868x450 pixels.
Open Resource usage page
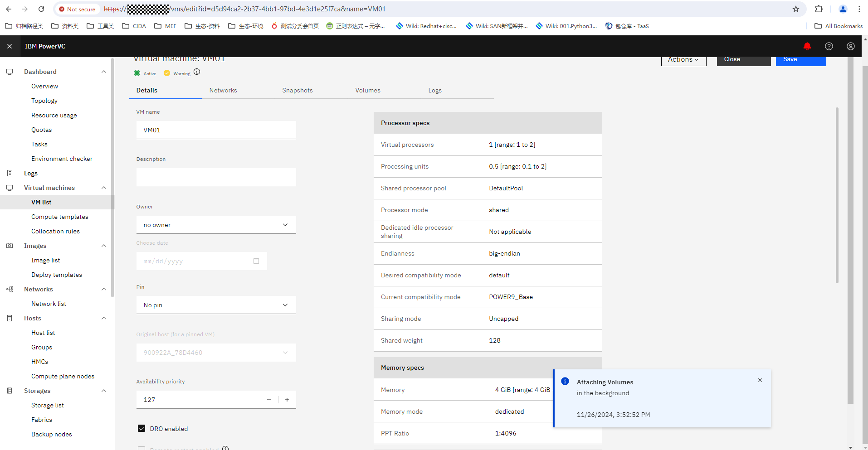(54, 115)
